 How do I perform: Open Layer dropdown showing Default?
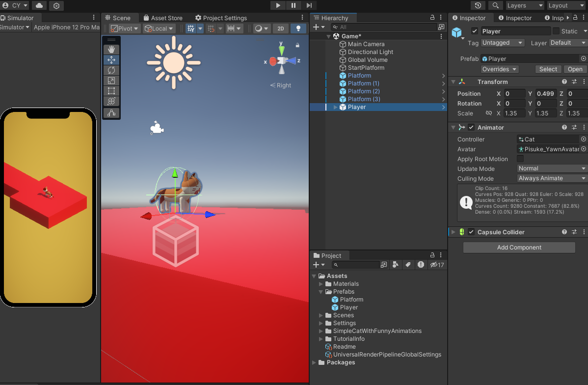pyautogui.click(x=568, y=43)
